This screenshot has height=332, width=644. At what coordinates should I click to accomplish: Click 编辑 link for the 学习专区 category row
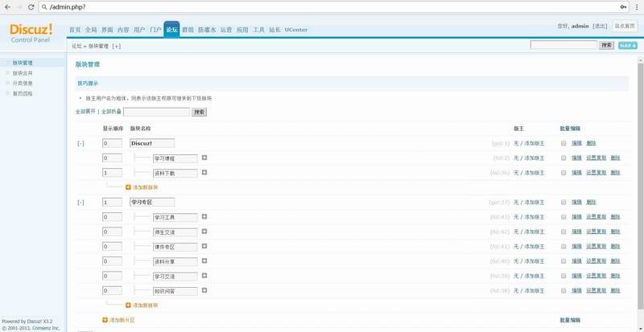576,203
